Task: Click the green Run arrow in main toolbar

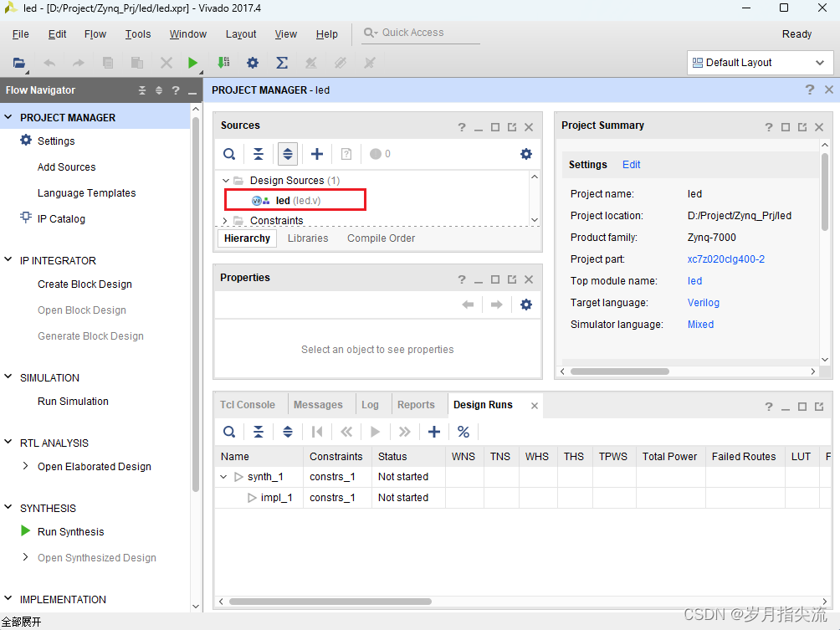Action: [193, 63]
